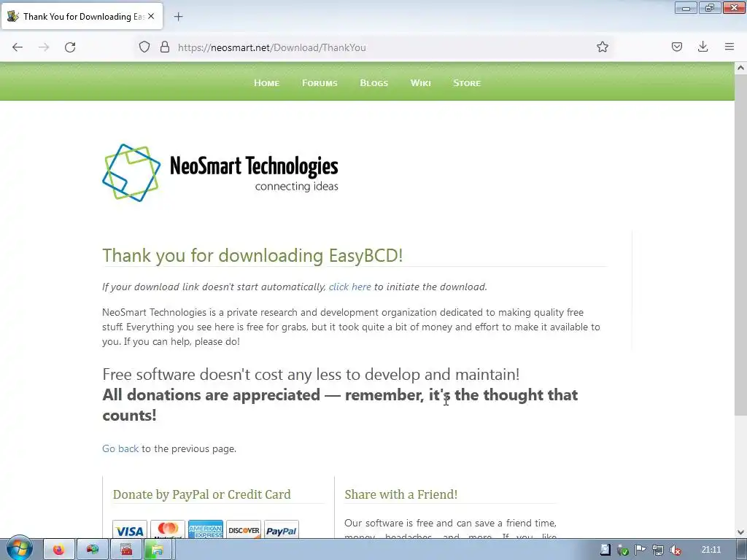Open the green folder taskbar app
The height and width of the screenshot is (560, 747).
[159, 550]
